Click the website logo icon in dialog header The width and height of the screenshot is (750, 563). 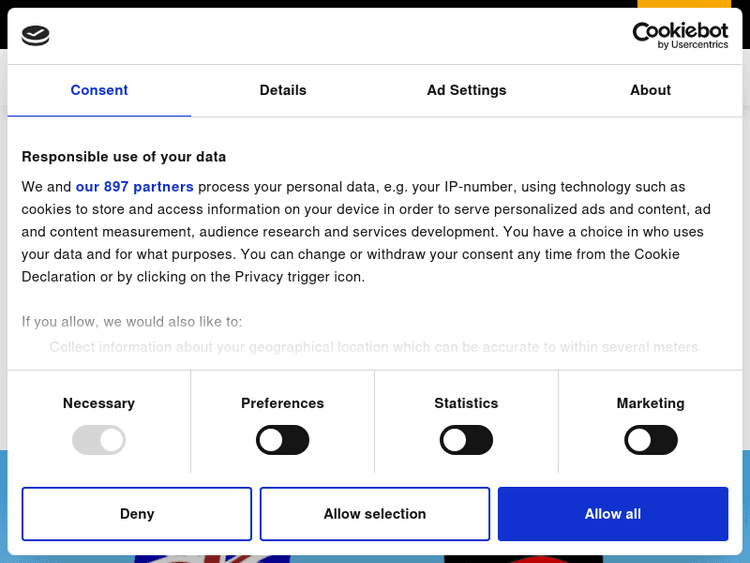click(35, 36)
